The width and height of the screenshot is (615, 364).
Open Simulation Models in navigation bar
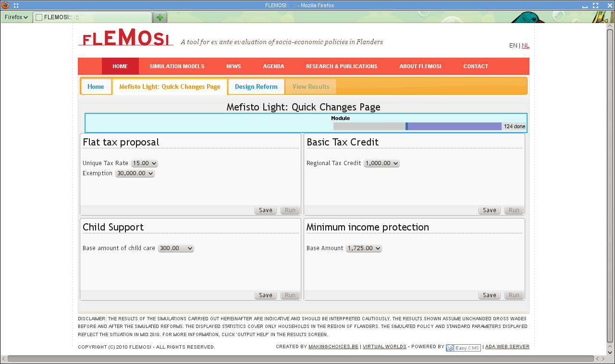tap(177, 66)
